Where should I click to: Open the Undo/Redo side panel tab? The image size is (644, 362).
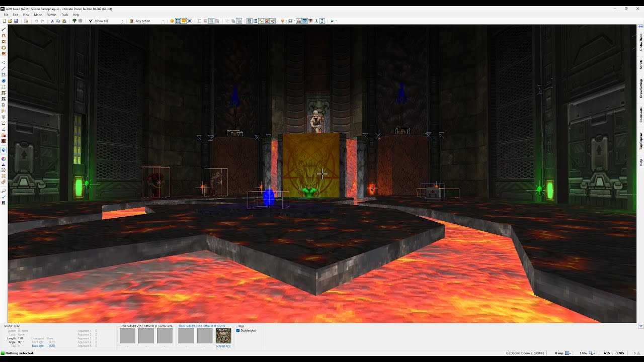click(x=641, y=42)
